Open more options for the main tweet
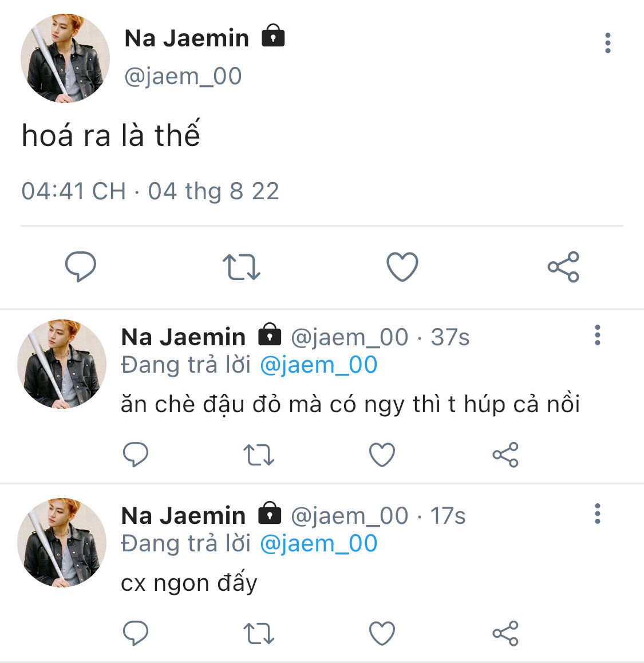 click(x=607, y=43)
